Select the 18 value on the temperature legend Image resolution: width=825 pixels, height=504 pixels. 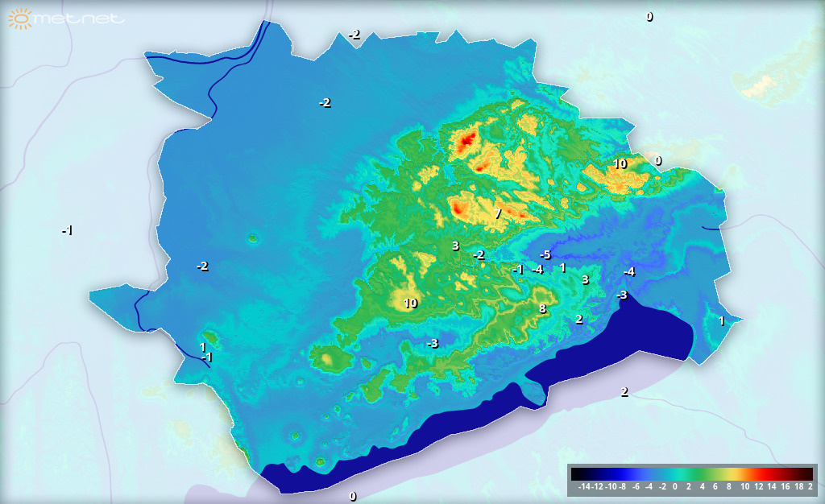[798, 487]
